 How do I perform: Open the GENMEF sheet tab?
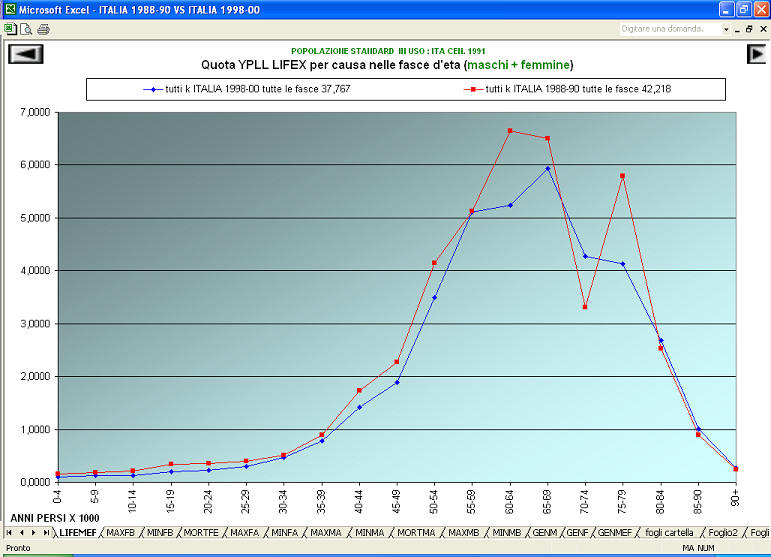tap(615, 532)
